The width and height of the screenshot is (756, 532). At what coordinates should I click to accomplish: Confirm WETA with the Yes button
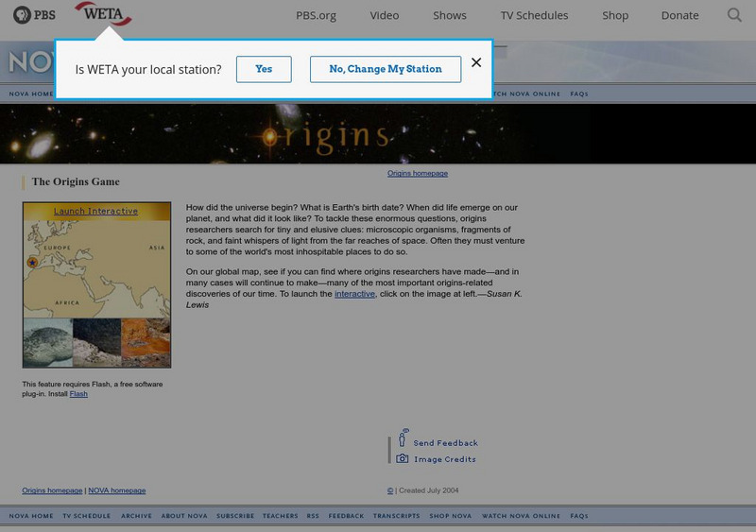pyautogui.click(x=264, y=69)
